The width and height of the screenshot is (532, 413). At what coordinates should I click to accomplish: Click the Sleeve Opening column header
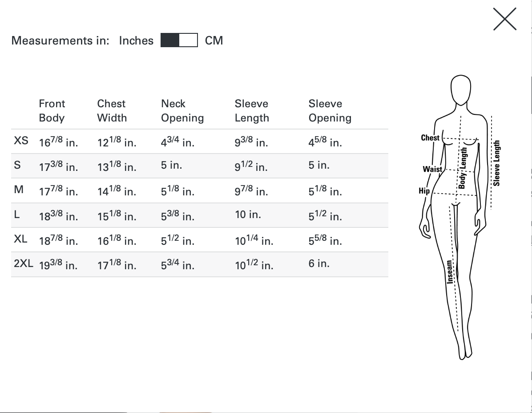coord(330,111)
